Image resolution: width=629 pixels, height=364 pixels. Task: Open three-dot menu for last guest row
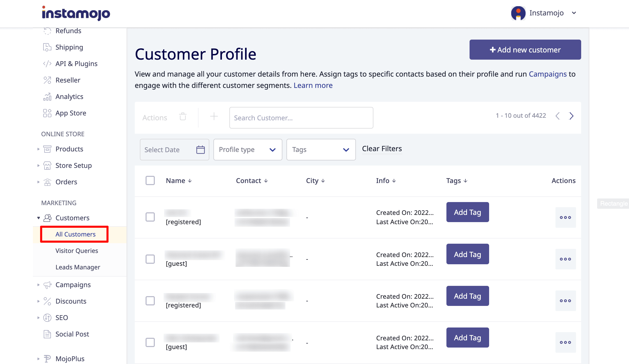[x=565, y=342]
